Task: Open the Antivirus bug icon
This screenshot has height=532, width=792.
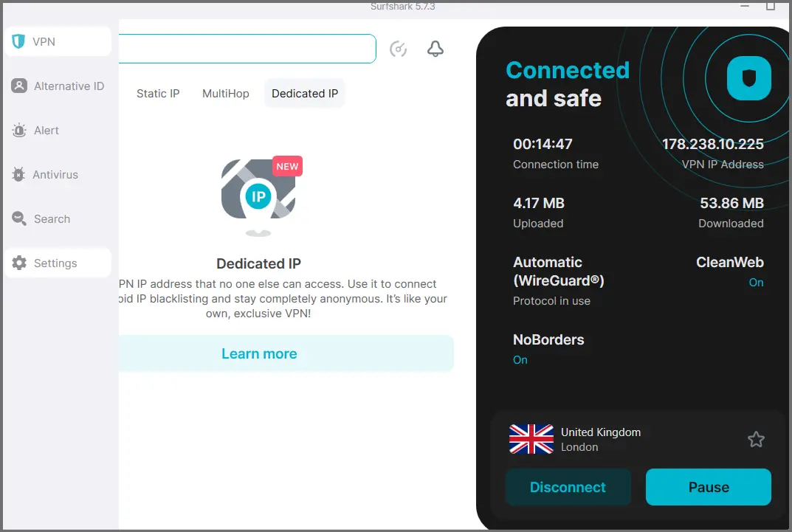Action: coord(18,175)
